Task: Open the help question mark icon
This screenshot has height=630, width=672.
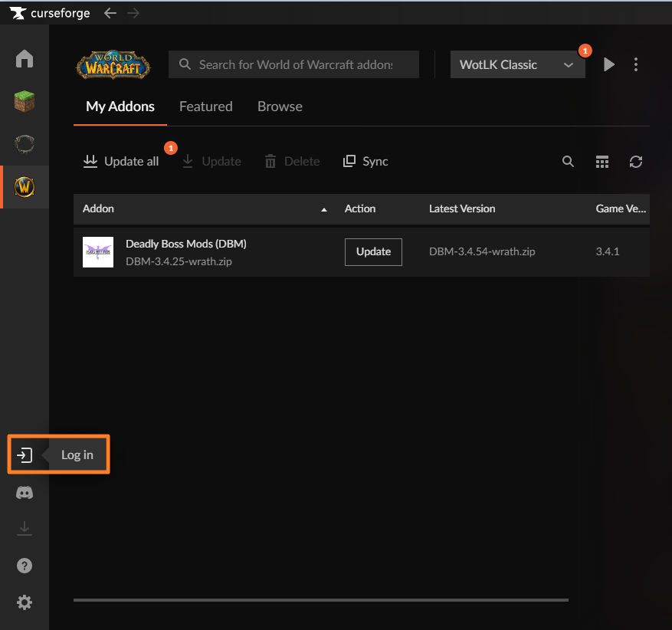Action: (x=25, y=566)
